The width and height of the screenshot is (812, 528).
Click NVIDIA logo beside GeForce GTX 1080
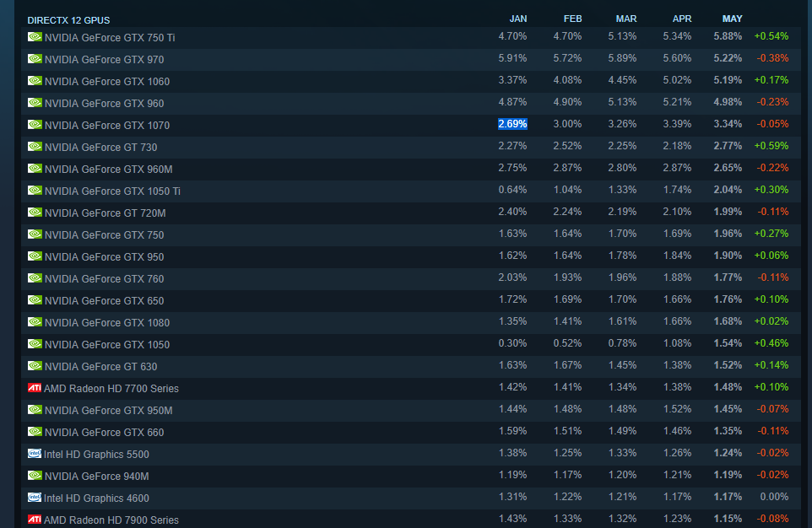click(x=35, y=322)
